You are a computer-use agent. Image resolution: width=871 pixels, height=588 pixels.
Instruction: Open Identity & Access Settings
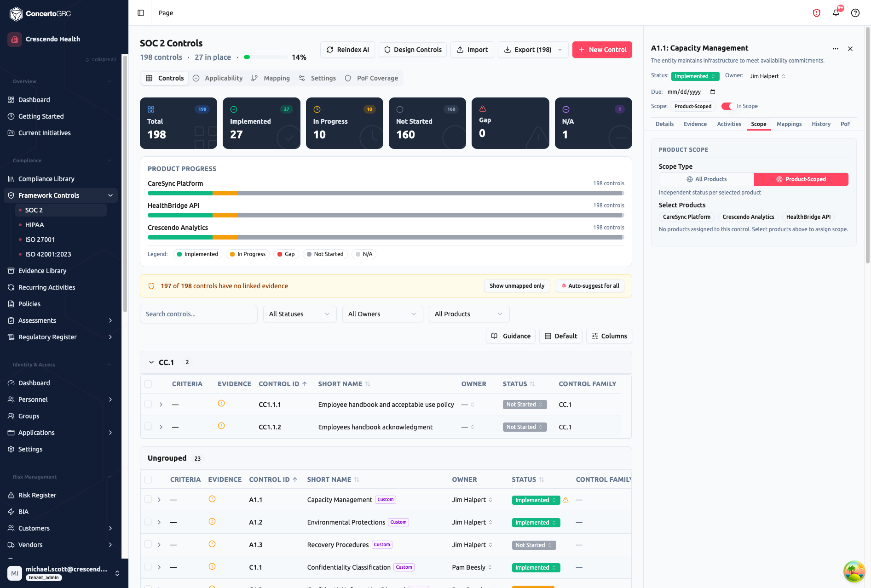tap(30, 449)
